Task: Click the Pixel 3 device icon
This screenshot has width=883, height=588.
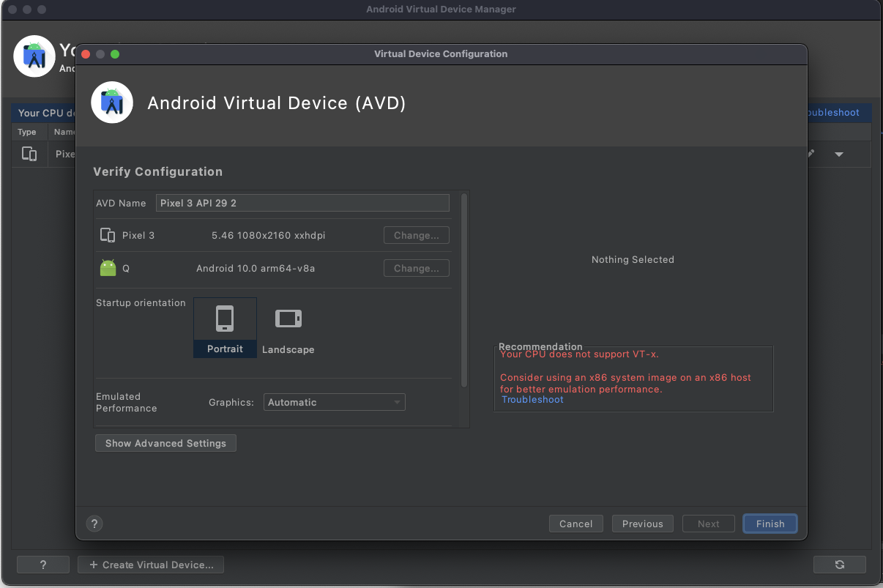Action: coord(108,235)
